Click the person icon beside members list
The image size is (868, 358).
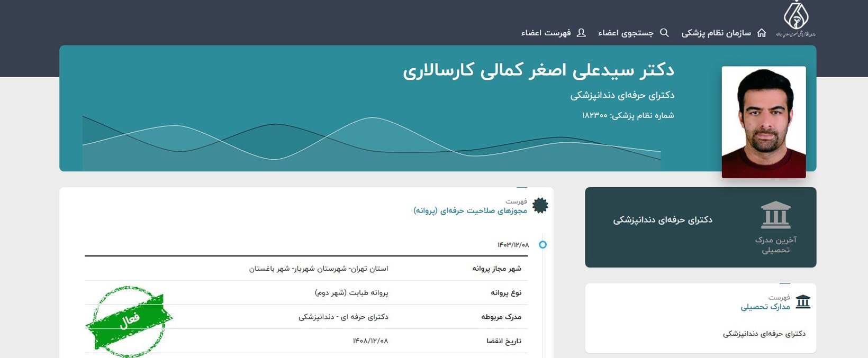tap(581, 33)
